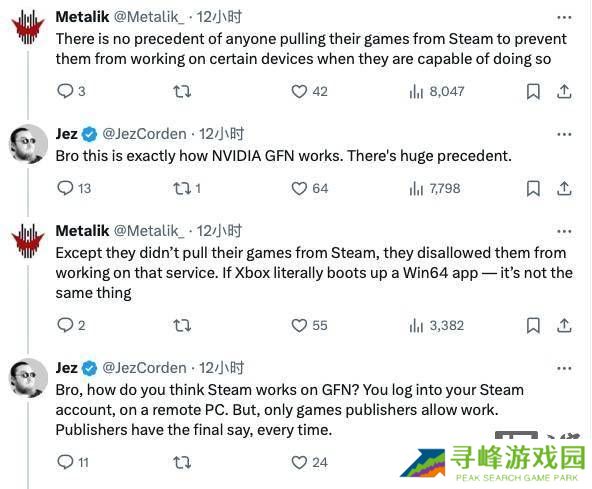
Task: Open more options on Metalik's first tweet
Action: point(564,17)
